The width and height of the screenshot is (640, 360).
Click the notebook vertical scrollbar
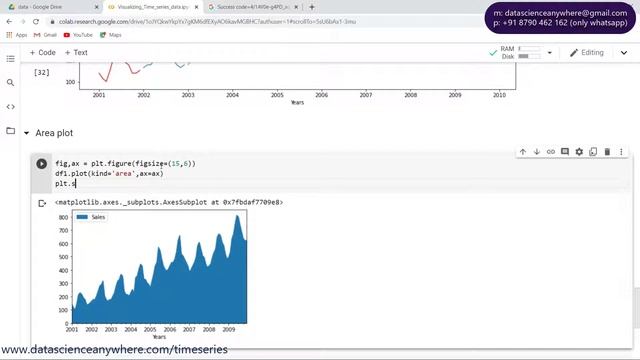(637, 308)
